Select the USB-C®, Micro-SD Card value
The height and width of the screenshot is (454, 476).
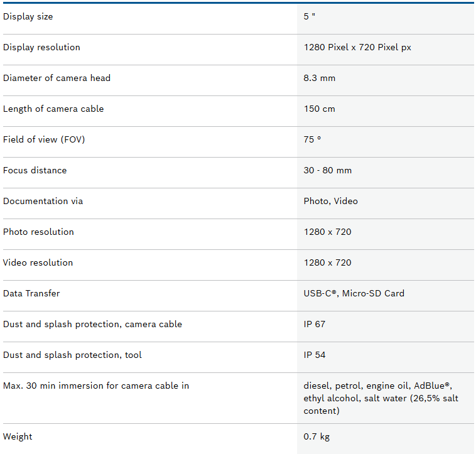point(354,294)
